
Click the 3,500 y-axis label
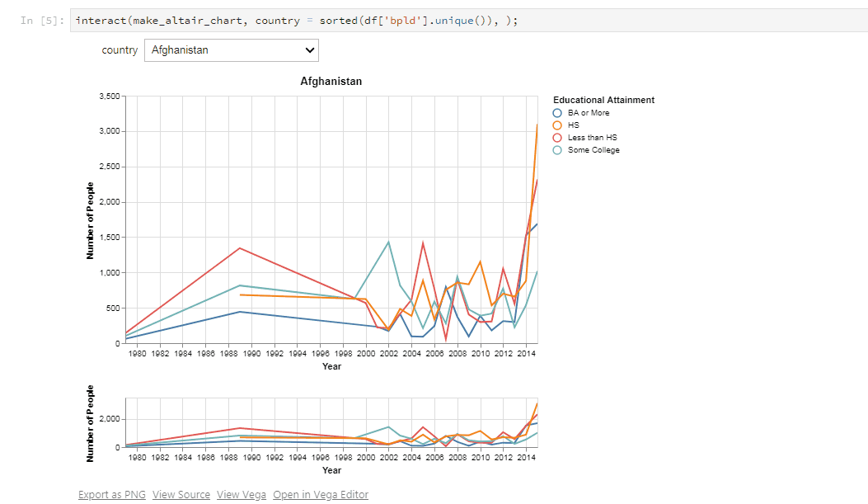pyautogui.click(x=110, y=97)
